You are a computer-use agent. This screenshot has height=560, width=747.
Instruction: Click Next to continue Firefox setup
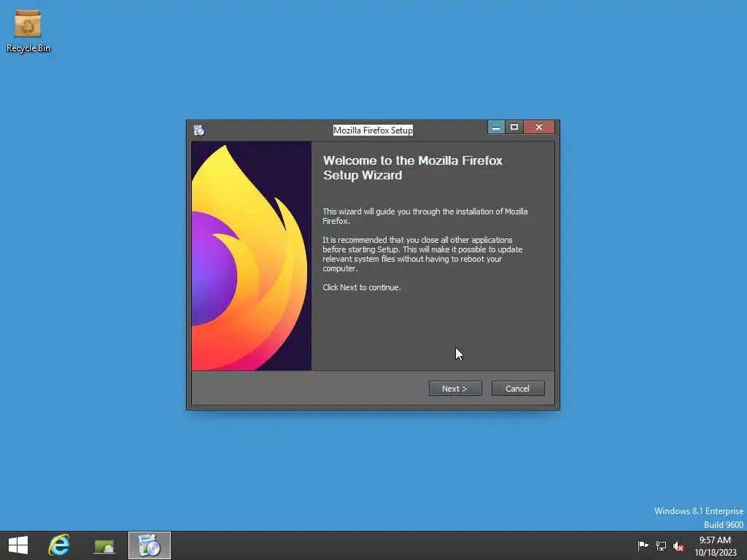point(455,389)
